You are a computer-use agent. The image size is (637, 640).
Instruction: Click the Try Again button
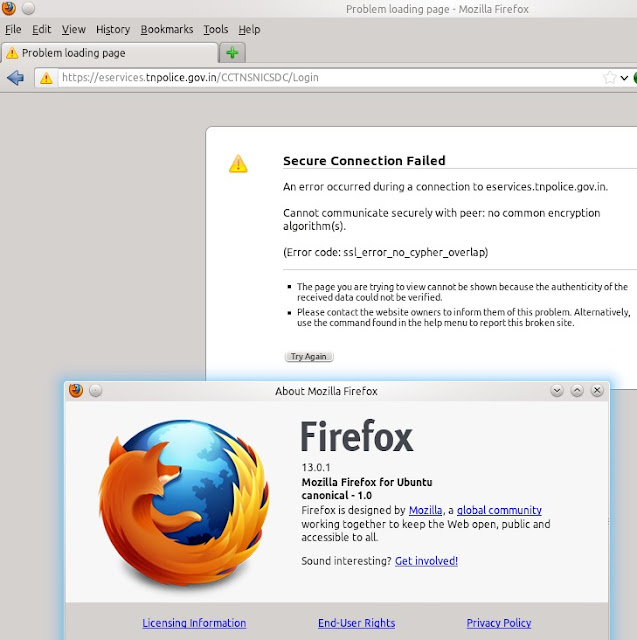tap(309, 356)
